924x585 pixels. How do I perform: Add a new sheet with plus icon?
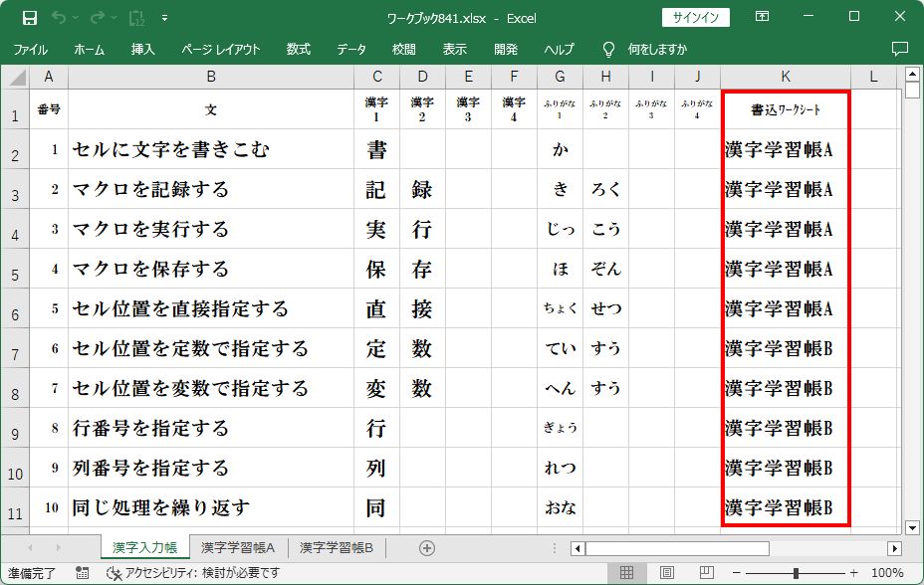click(x=426, y=548)
